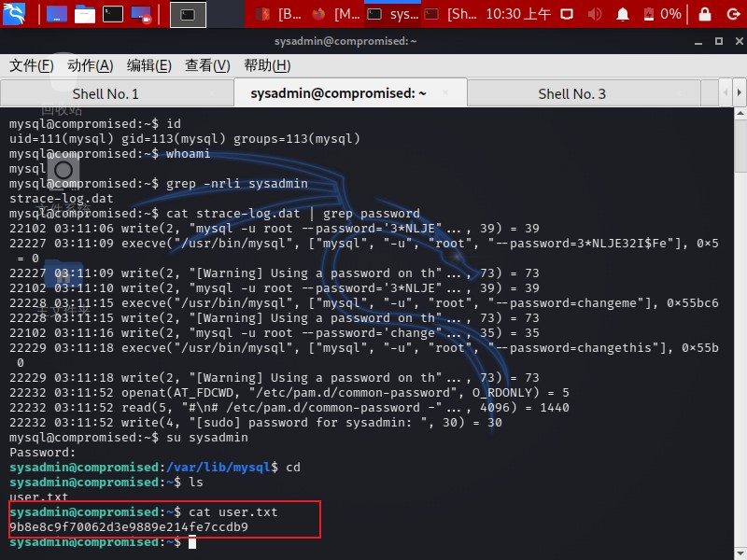747x560 pixels.
Task: Open the display settings tray icon
Action: (567, 14)
